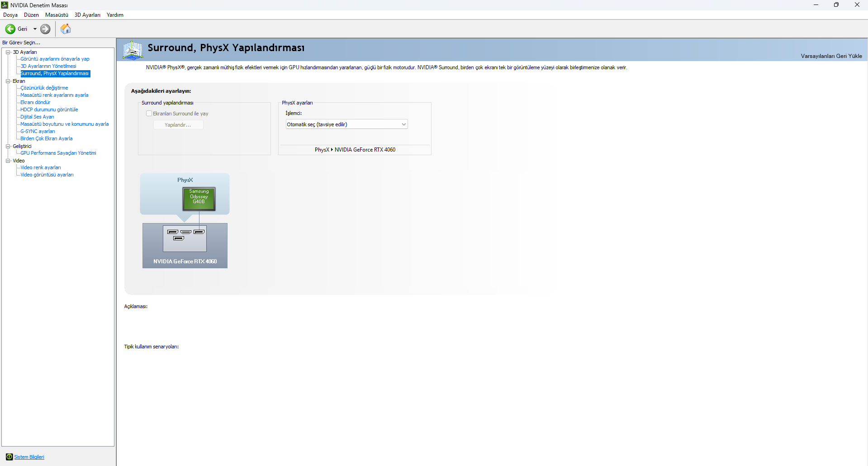The height and width of the screenshot is (466, 868).
Task: Click the green Geri back arrow icon
Action: pos(10,29)
